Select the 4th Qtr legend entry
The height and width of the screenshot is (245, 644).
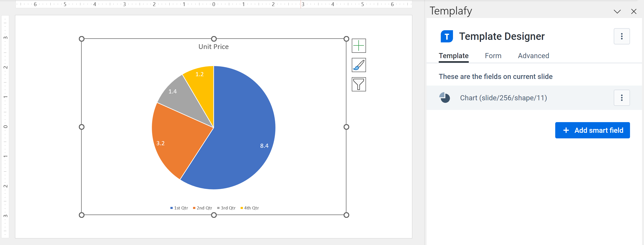(251, 208)
